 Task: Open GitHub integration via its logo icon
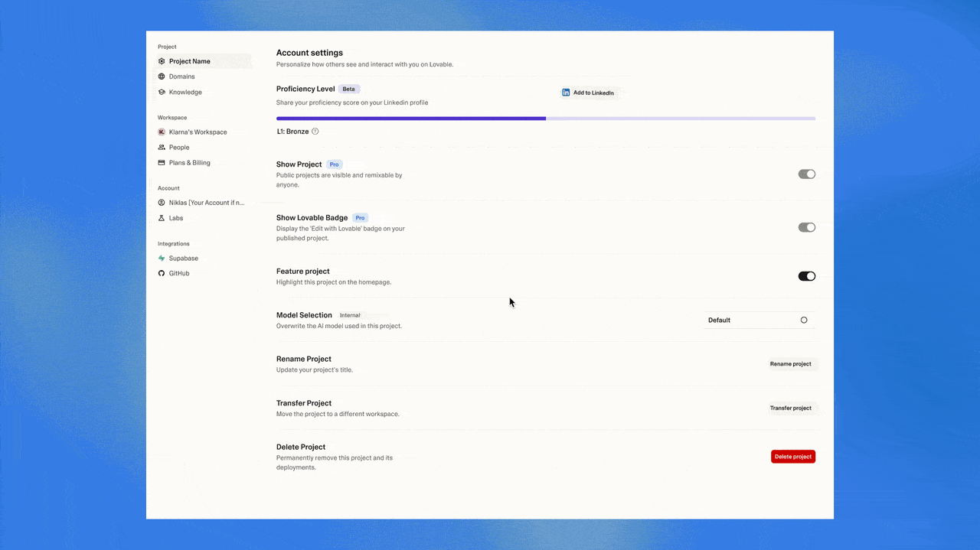pos(162,273)
